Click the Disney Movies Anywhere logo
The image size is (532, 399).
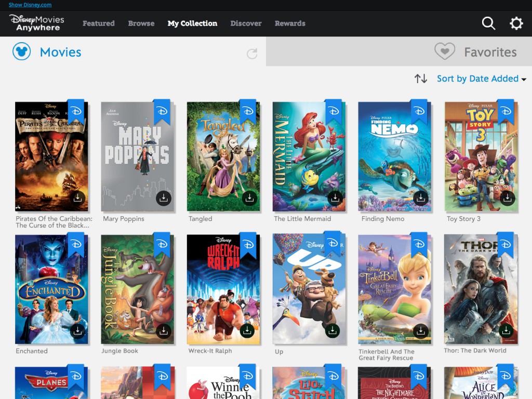tap(37, 23)
